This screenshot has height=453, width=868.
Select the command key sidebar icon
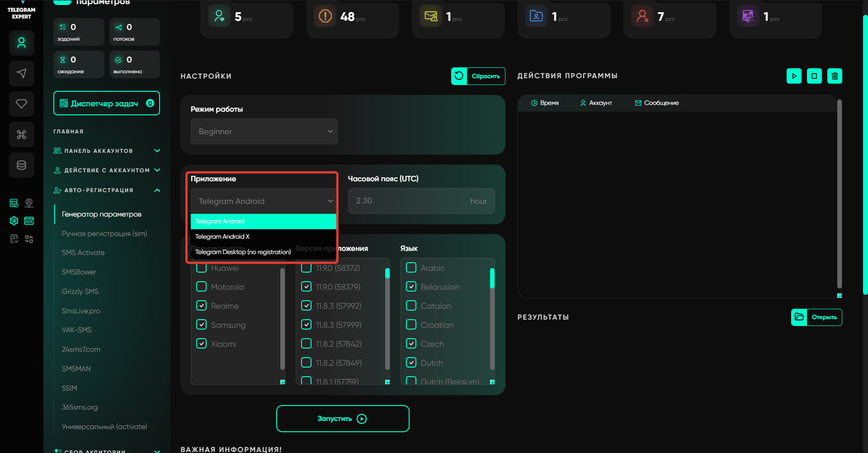pyautogui.click(x=21, y=134)
